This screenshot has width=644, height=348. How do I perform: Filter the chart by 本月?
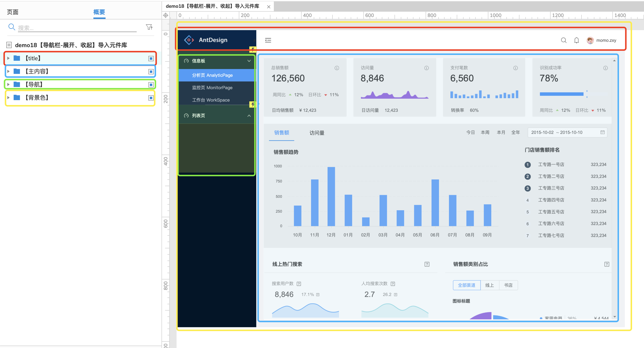501,132
